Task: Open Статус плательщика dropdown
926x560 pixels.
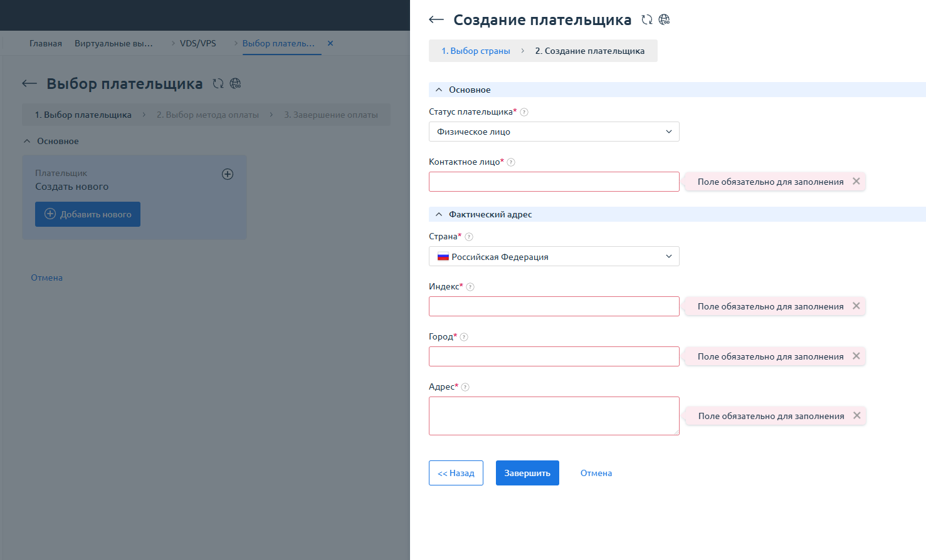Action: click(x=554, y=132)
